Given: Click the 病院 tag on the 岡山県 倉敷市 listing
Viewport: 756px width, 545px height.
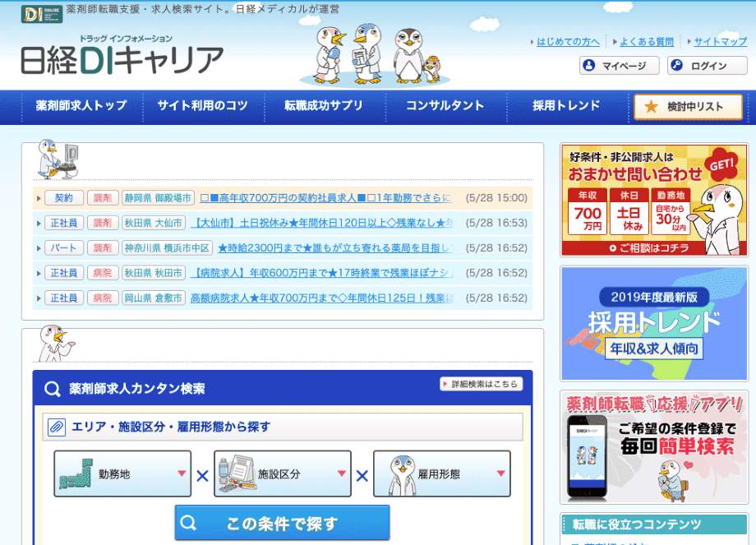Looking at the screenshot, I should coord(101,298).
